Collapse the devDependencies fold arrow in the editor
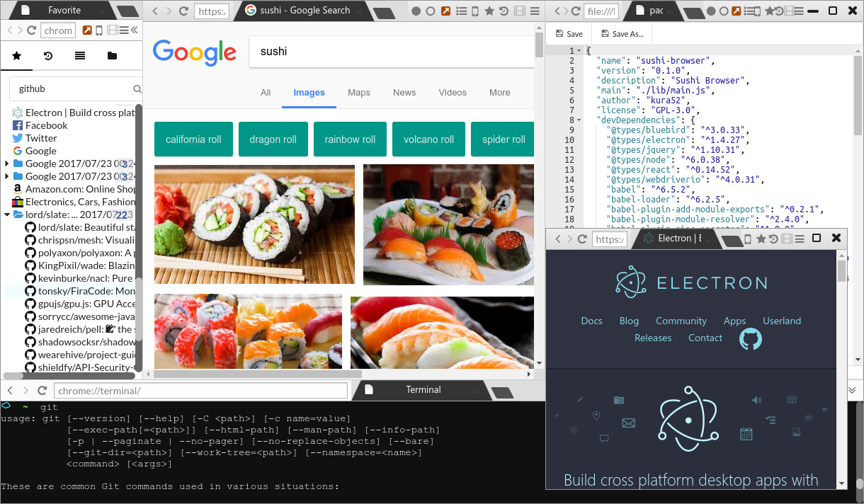The image size is (864, 504). (579, 120)
